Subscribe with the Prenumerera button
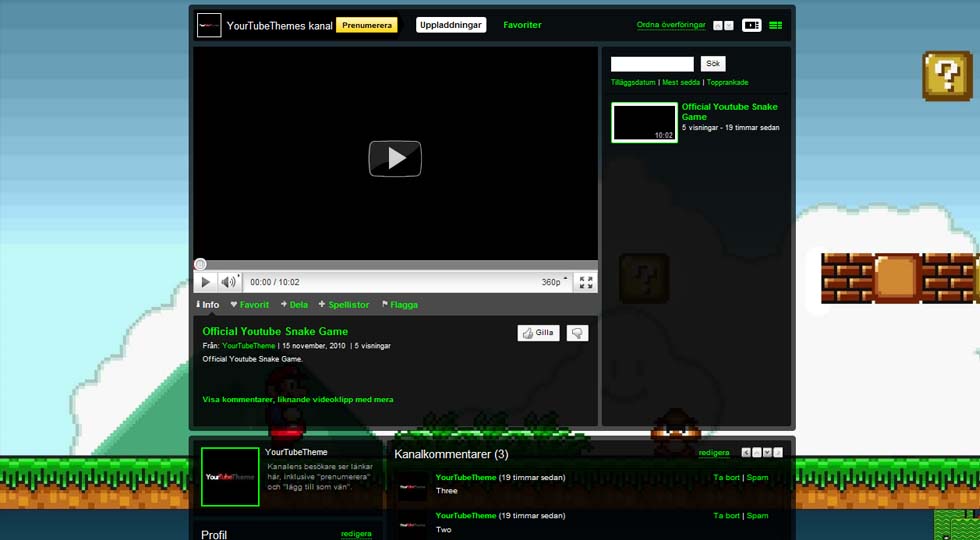 [367, 26]
